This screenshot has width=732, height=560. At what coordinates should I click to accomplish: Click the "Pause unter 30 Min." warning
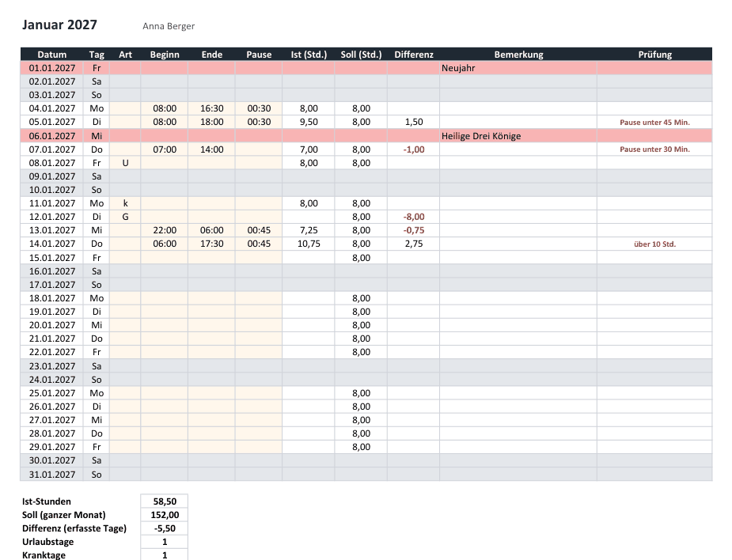click(654, 149)
